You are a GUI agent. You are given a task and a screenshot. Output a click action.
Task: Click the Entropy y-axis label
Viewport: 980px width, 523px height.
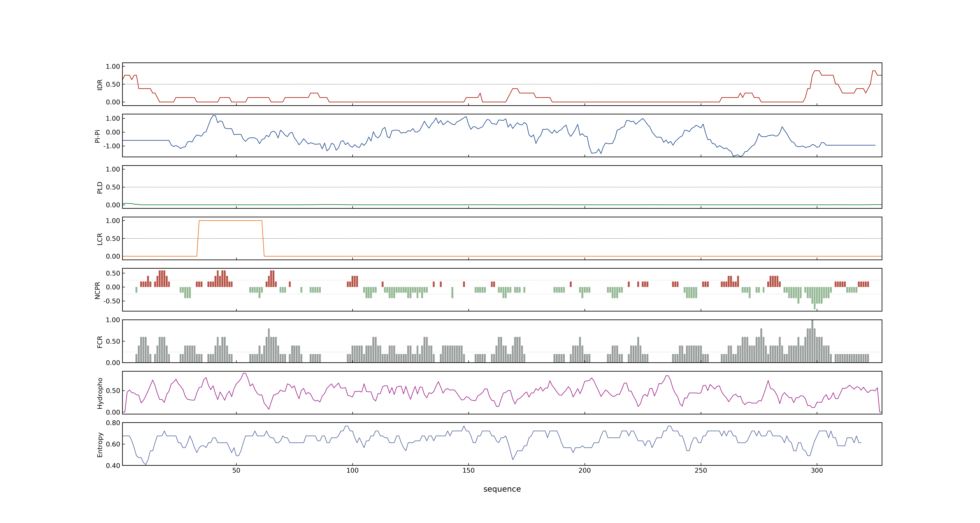100,444
